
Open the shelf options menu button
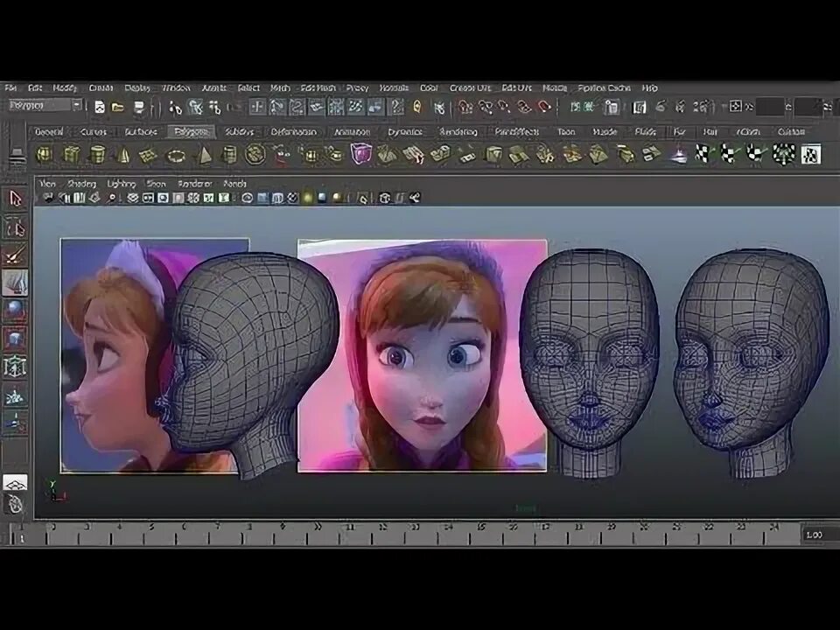(17, 156)
